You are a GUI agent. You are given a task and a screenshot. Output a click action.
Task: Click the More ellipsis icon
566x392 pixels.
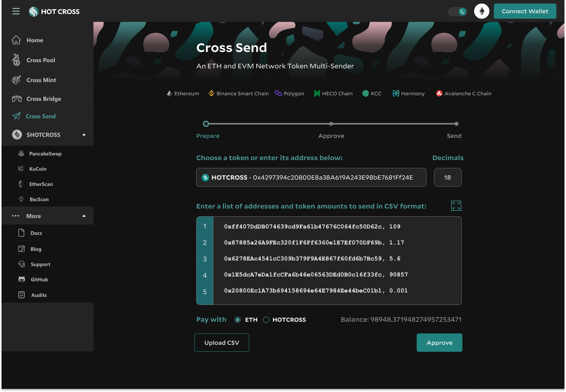16,216
